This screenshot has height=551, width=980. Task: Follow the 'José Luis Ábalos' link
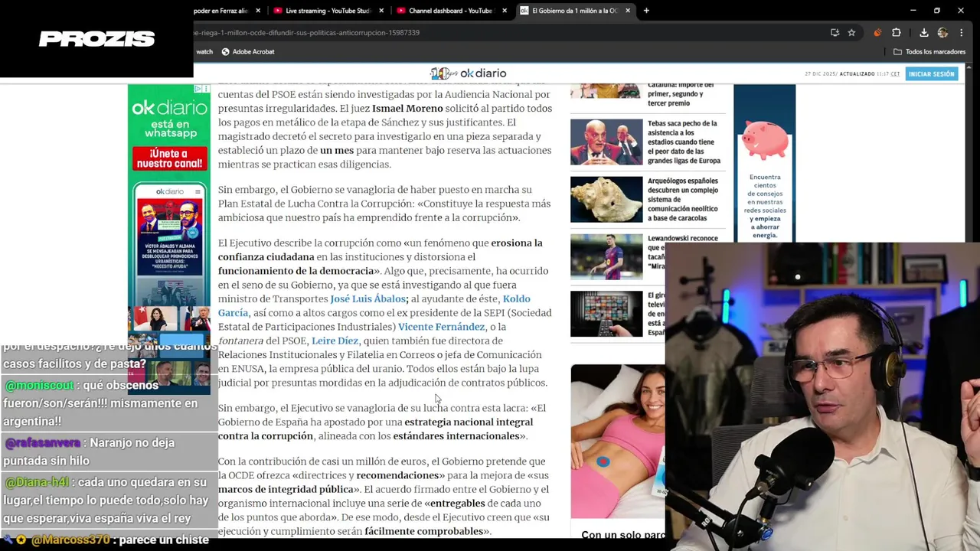coord(368,299)
